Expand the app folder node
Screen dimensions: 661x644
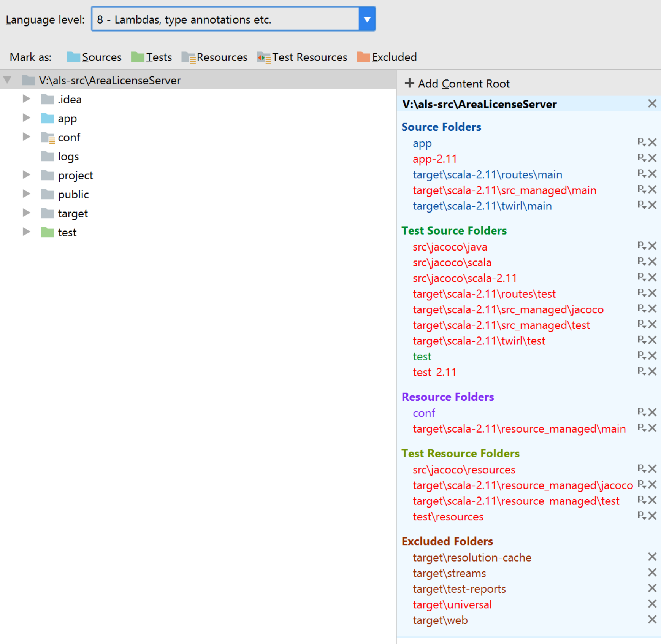[26, 118]
